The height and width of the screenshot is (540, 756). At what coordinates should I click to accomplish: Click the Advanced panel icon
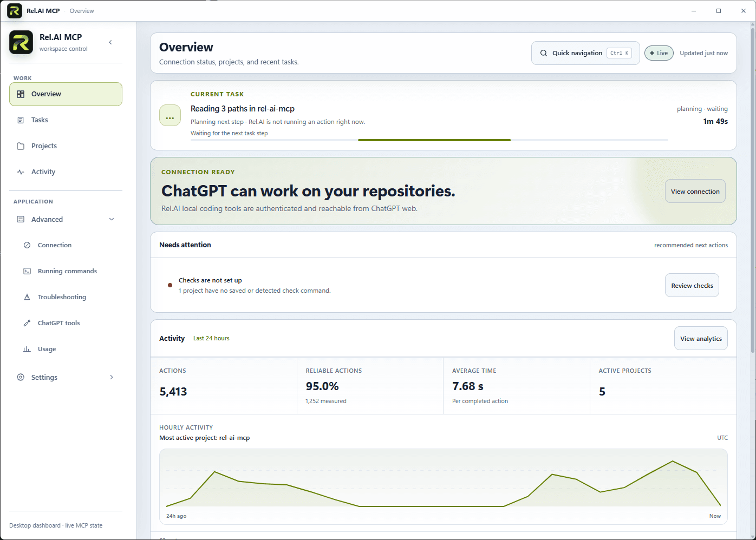click(x=21, y=219)
